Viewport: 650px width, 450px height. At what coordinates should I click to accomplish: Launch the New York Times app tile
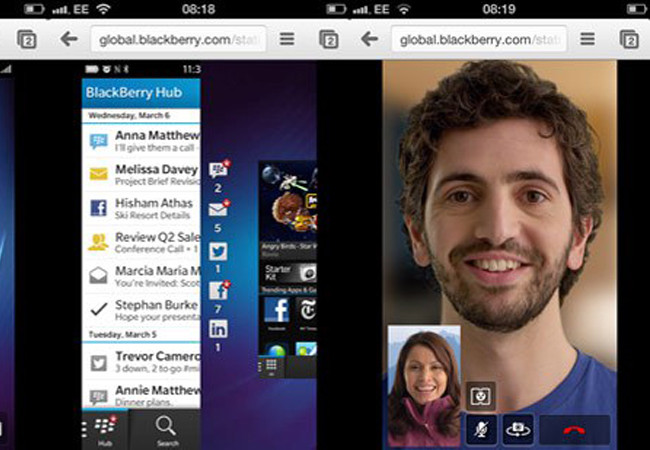click(307, 310)
